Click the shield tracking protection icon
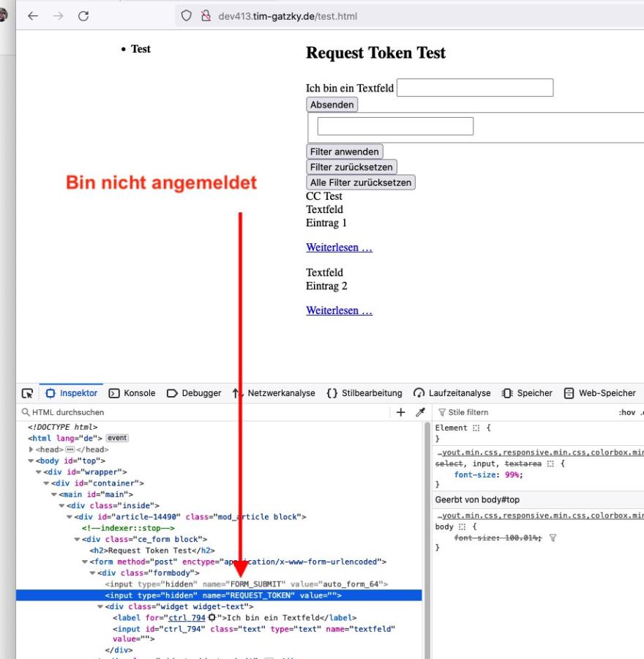Viewport: 644px width, 659px height. (x=187, y=16)
